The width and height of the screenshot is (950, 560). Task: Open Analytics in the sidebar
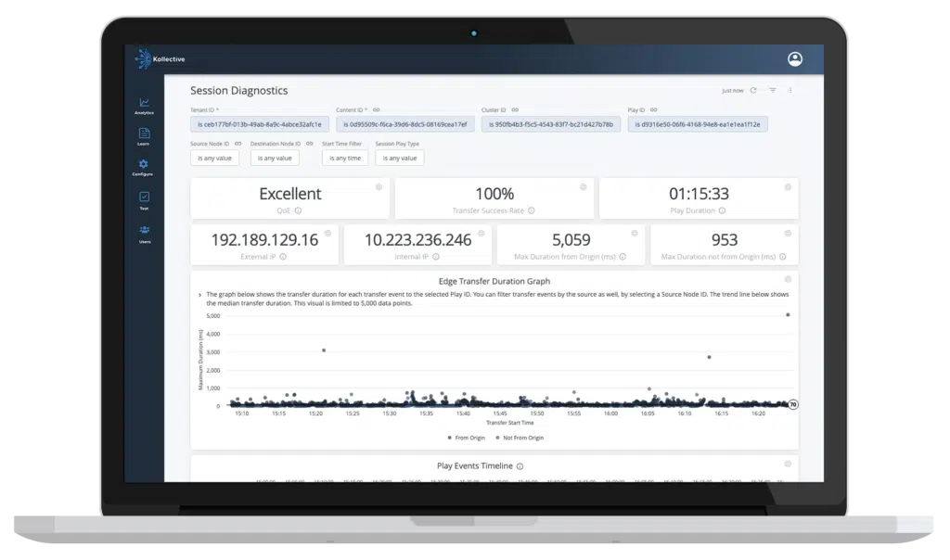pos(144,106)
